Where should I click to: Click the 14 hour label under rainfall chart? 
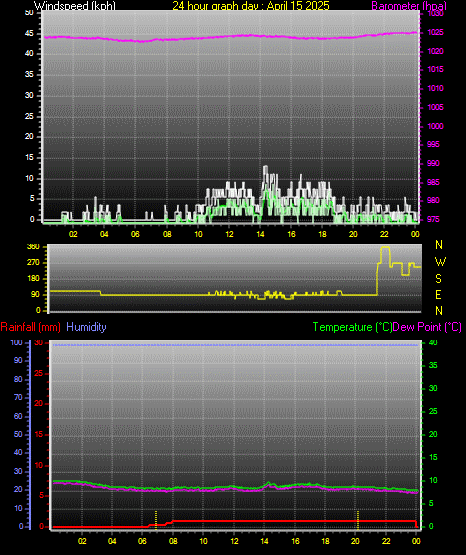[264, 541]
